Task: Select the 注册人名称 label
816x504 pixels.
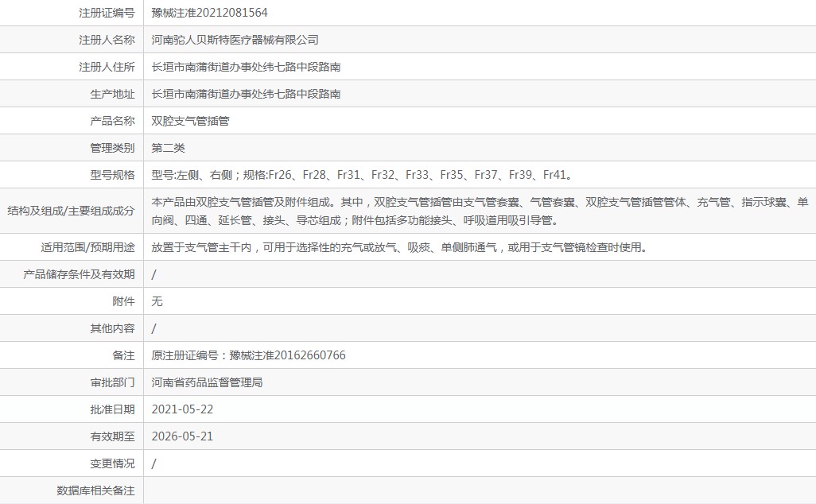Action: point(107,40)
